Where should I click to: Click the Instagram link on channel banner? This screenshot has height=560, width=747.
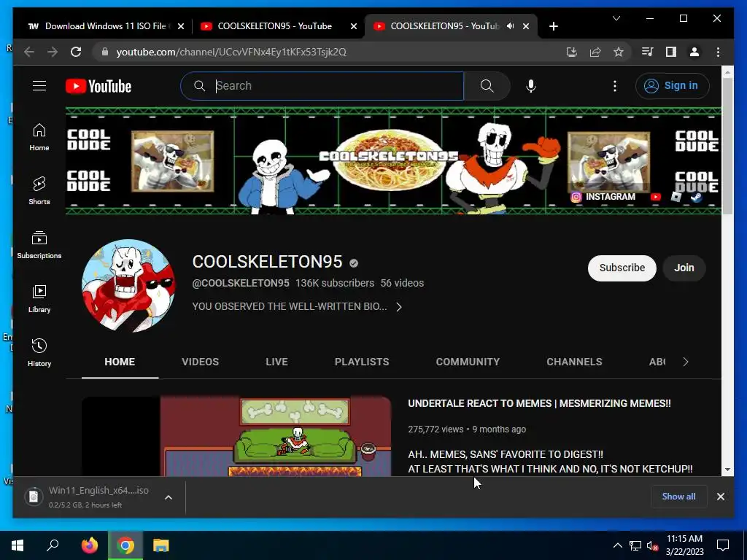[x=603, y=197]
